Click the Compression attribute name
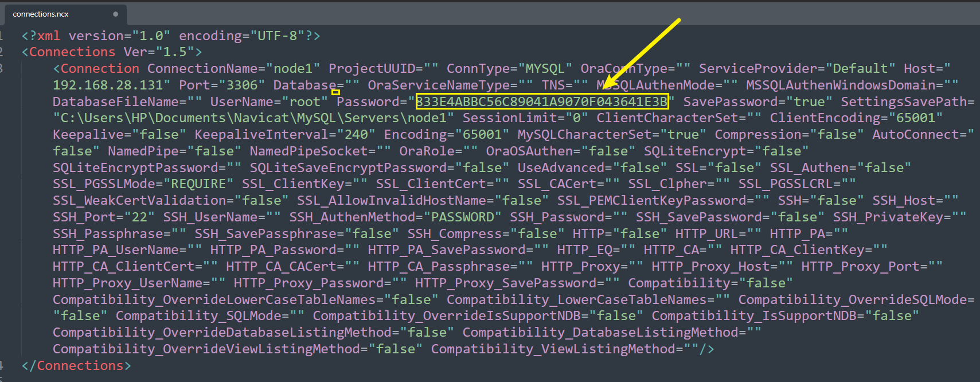Image resolution: width=980 pixels, height=382 pixels. [x=758, y=134]
